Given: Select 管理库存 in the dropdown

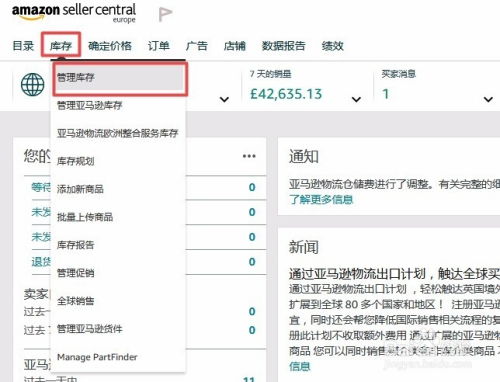Looking at the screenshot, I should (x=120, y=78).
